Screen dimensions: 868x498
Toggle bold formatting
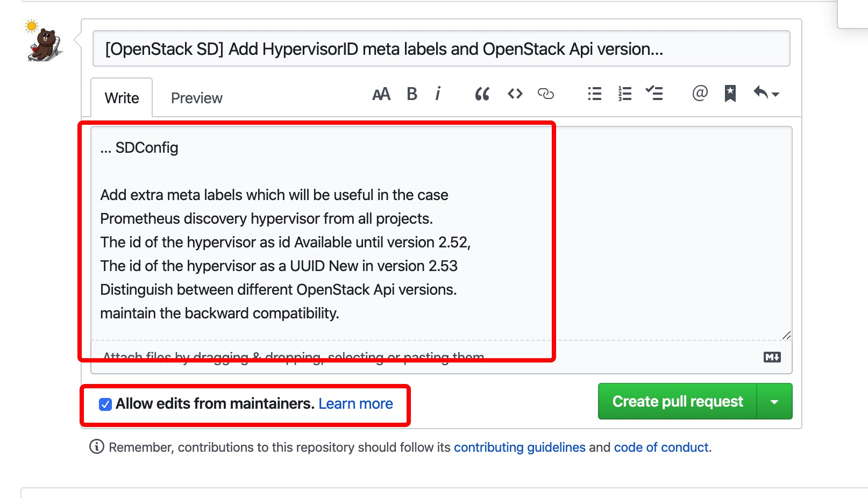click(x=412, y=94)
